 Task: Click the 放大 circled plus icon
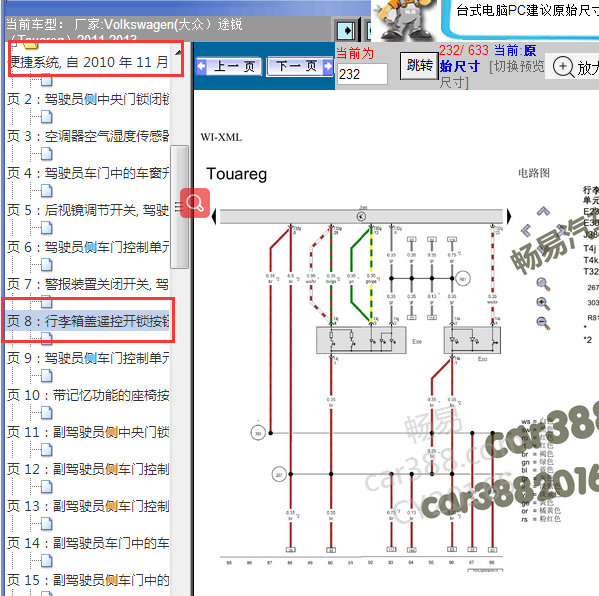point(563,67)
